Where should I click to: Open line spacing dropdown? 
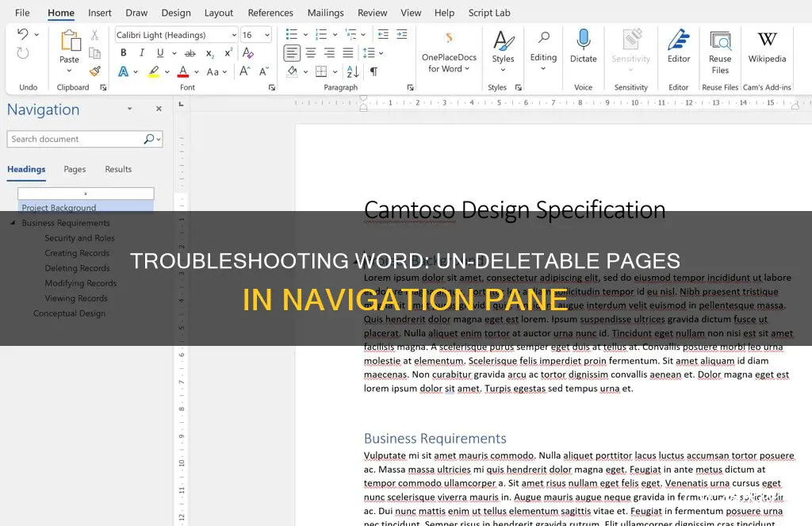click(x=381, y=53)
